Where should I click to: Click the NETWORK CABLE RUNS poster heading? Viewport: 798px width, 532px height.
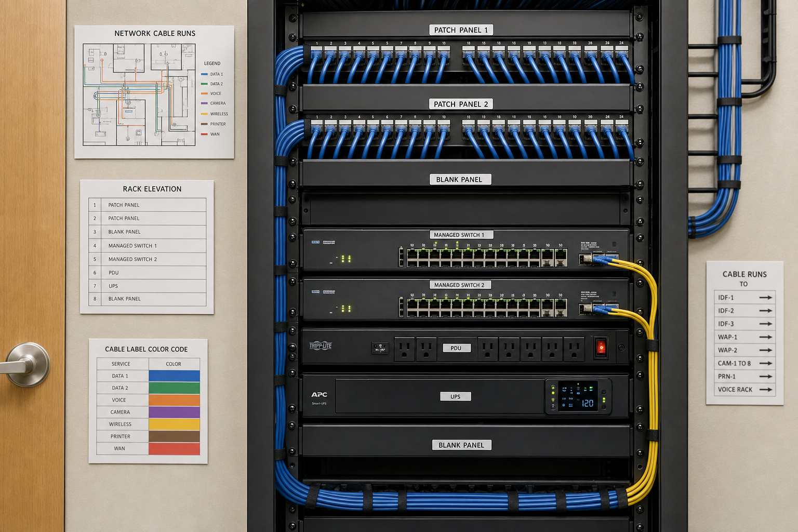pyautogui.click(x=155, y=33)
